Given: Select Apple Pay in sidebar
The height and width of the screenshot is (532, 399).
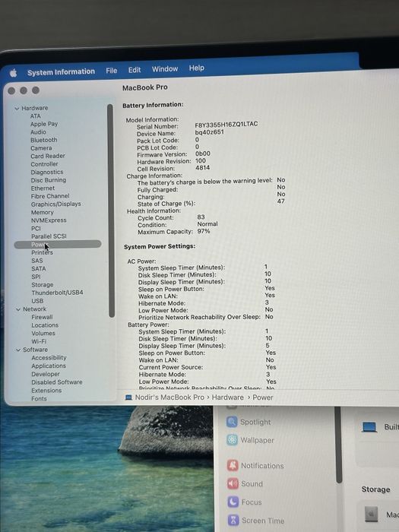Looking at the screenshot, I should [44, 124].
